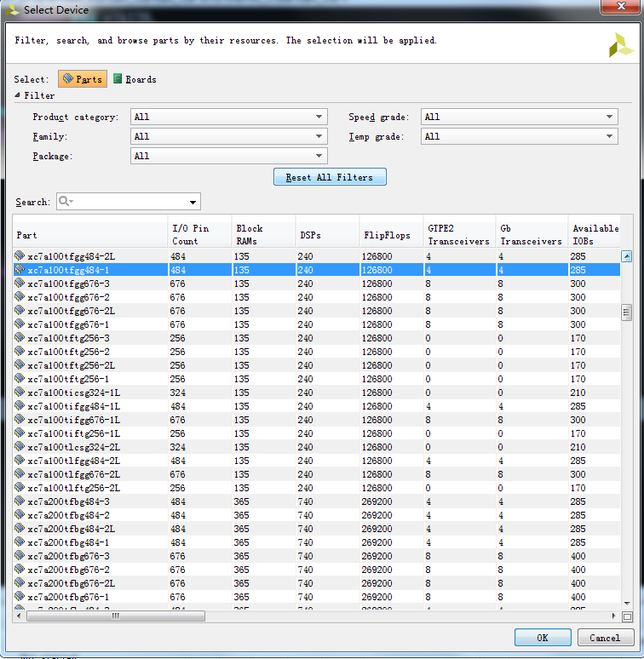Screen dimensions: 644x659
Task: Click the chip icon beside xc7a200tfbg676-1
Action: tap(20, 597)
